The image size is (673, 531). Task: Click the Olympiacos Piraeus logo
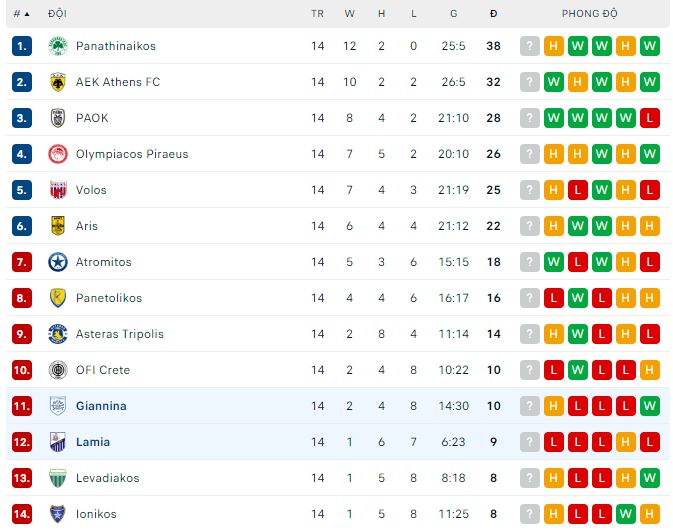point(57,154)
